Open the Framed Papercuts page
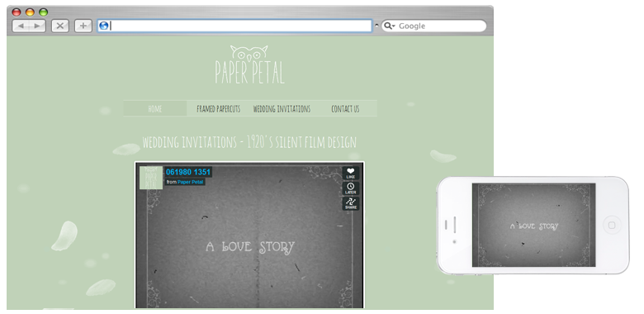The width and height of the screenshot is (644, 314). pos(219,109)
